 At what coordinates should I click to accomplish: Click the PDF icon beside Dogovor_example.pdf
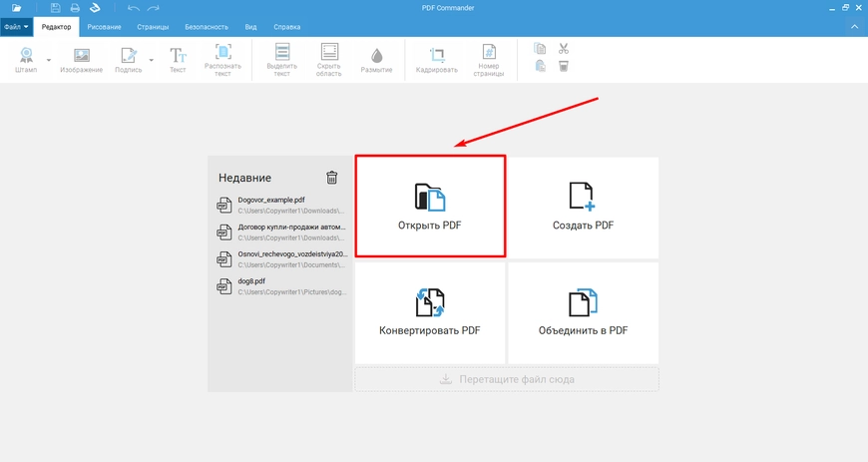point(224,206)
